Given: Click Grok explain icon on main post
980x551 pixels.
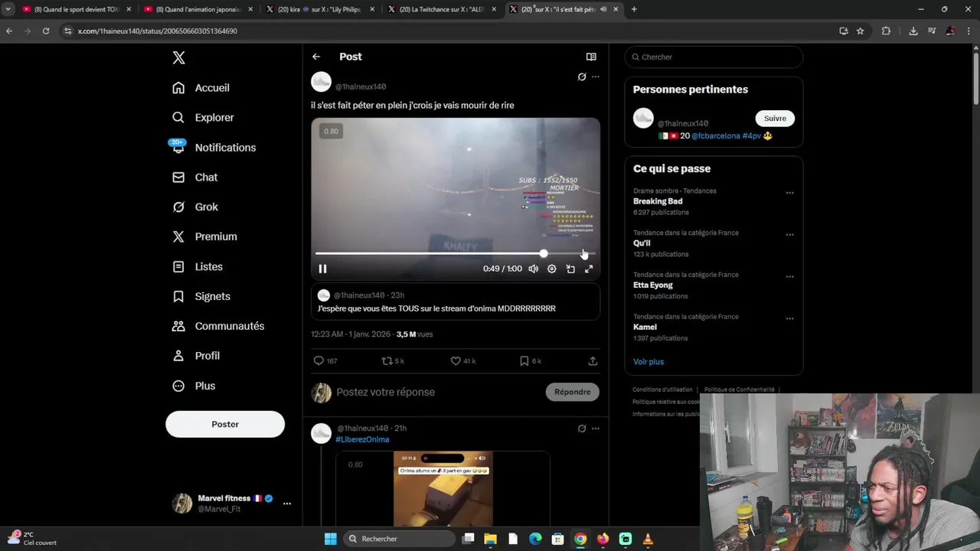Looking at the screenshot, I should click(x=582, y=77).
